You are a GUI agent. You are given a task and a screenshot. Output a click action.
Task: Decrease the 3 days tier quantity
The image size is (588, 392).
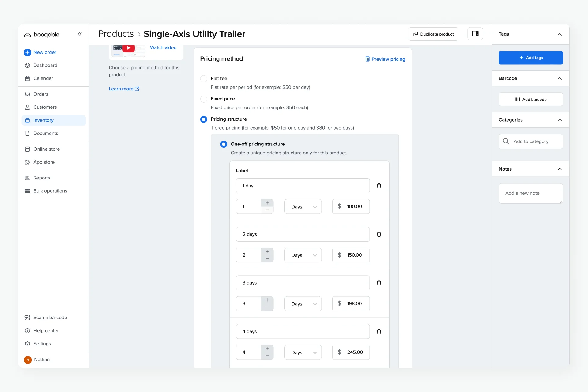(x=267, y=307)
